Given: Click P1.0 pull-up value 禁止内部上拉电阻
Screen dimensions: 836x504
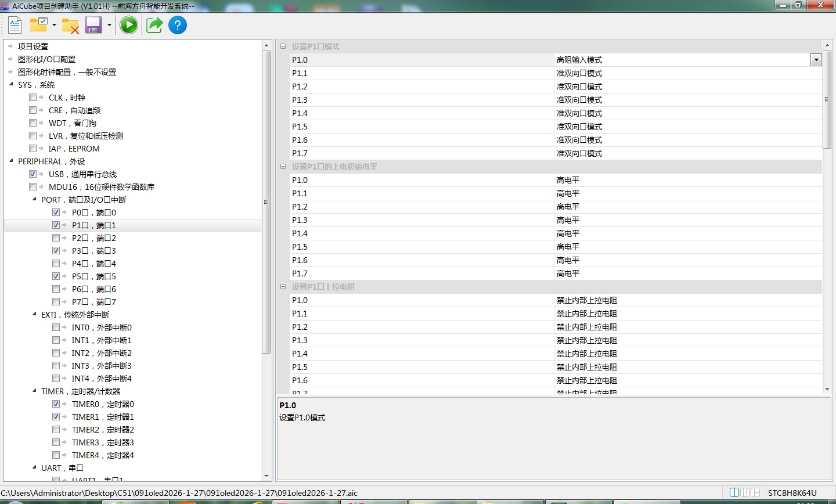Looking at the screenshot, I should 587,300.
